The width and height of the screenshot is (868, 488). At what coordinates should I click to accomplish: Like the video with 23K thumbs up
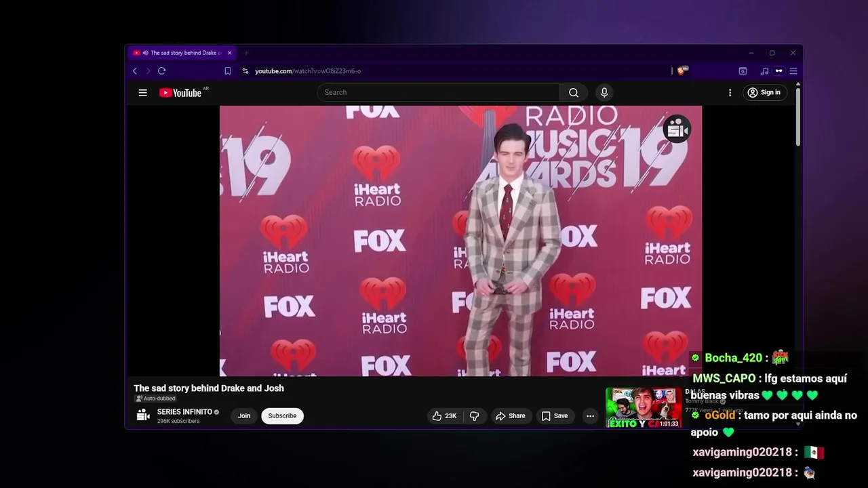(445, 416)
